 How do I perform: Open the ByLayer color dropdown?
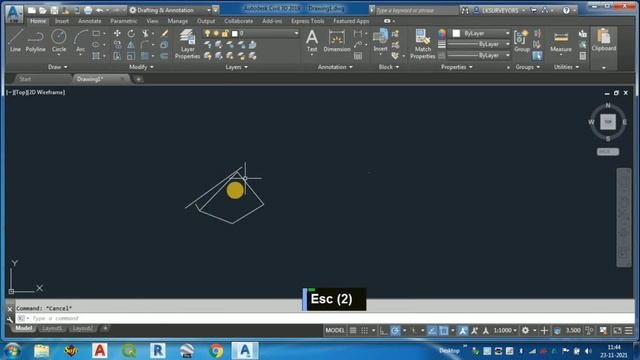point(481,33)
